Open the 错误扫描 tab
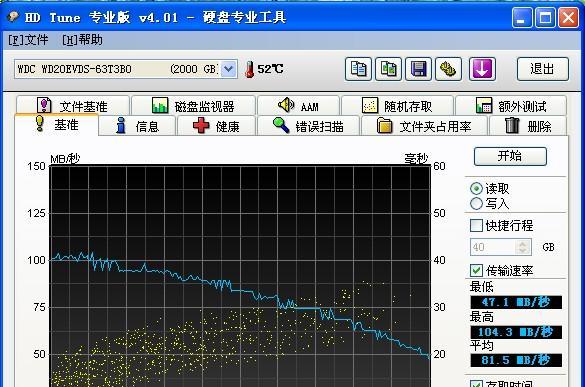The height and width of the screenshot is (387, 585). tap(308, 126)
